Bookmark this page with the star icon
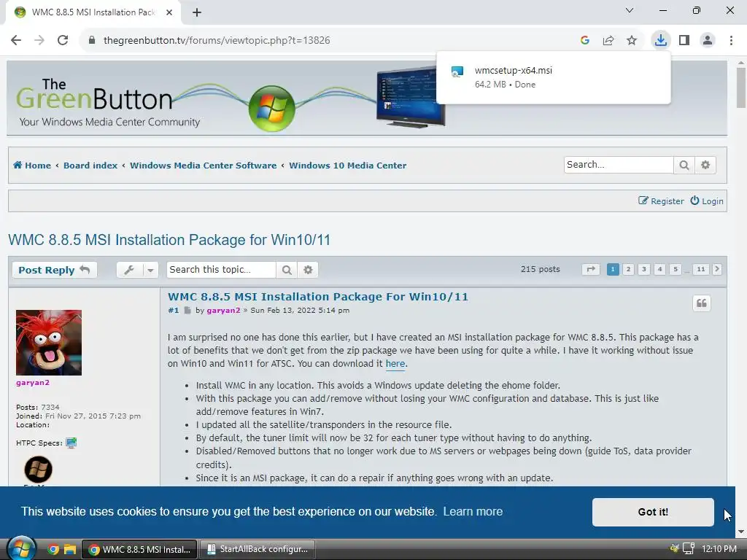The image size is (747, 560). coord(632,41)
